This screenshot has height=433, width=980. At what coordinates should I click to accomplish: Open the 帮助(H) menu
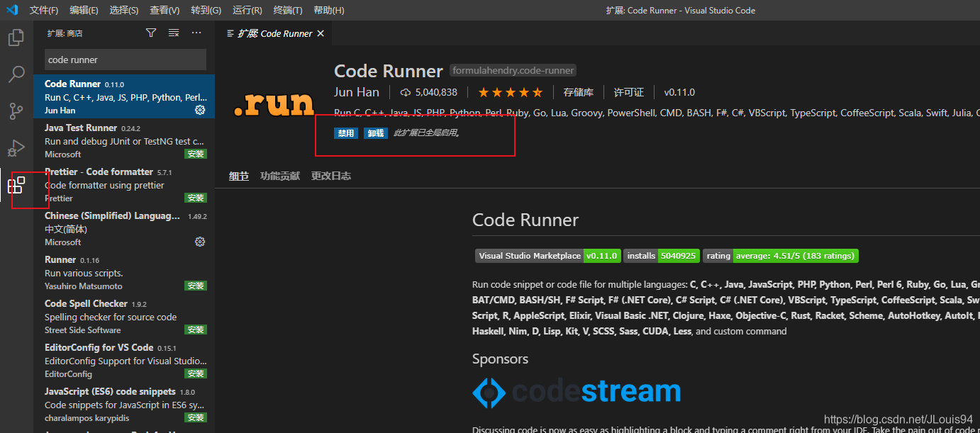(328, 10)
